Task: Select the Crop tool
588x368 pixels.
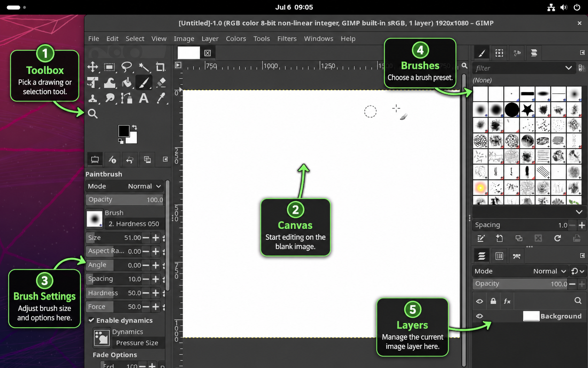Action: click(161, 67)
